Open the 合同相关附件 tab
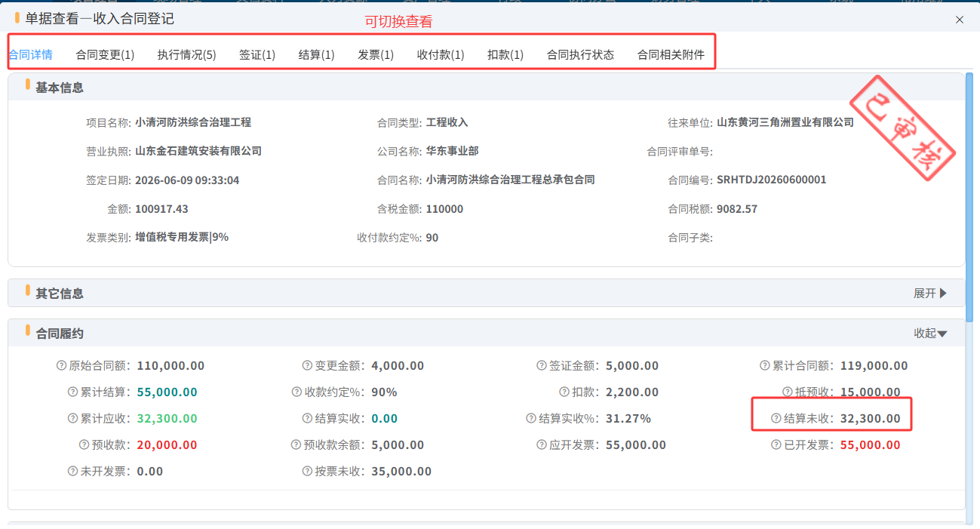The height and width of the screenshot is (529, 980). coord(671,54)
